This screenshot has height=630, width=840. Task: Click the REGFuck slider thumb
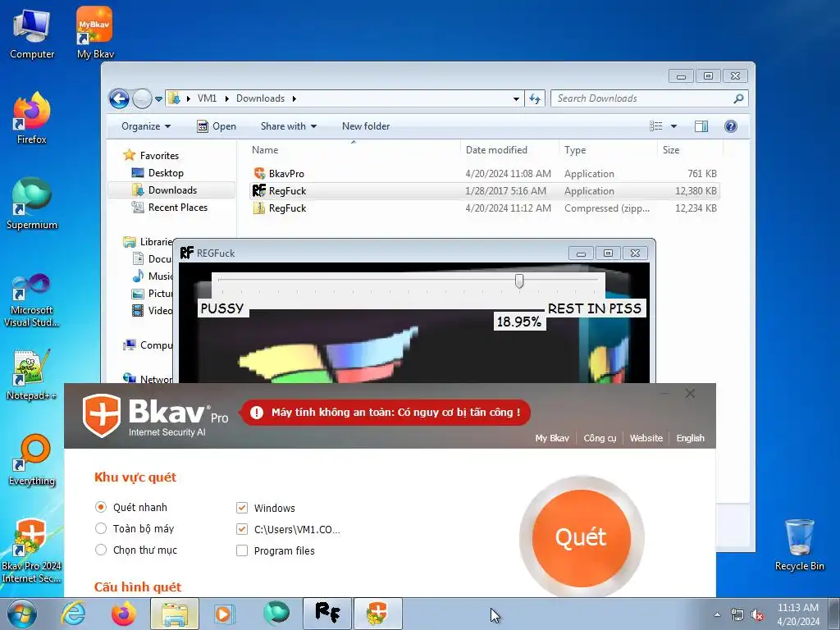(x=519, y=281)
